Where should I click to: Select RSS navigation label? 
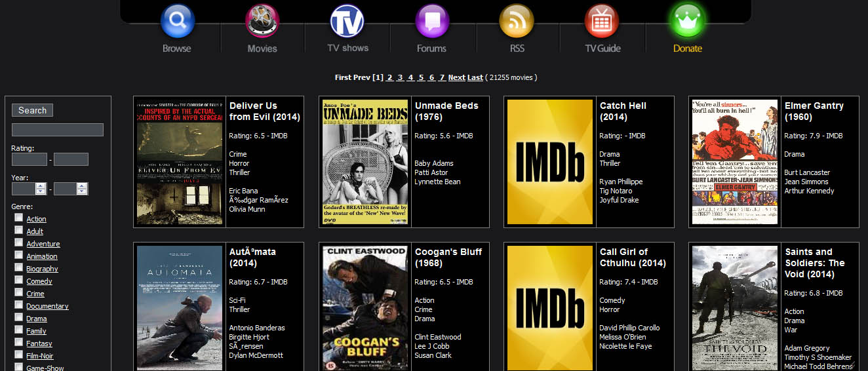pos(517,49)
